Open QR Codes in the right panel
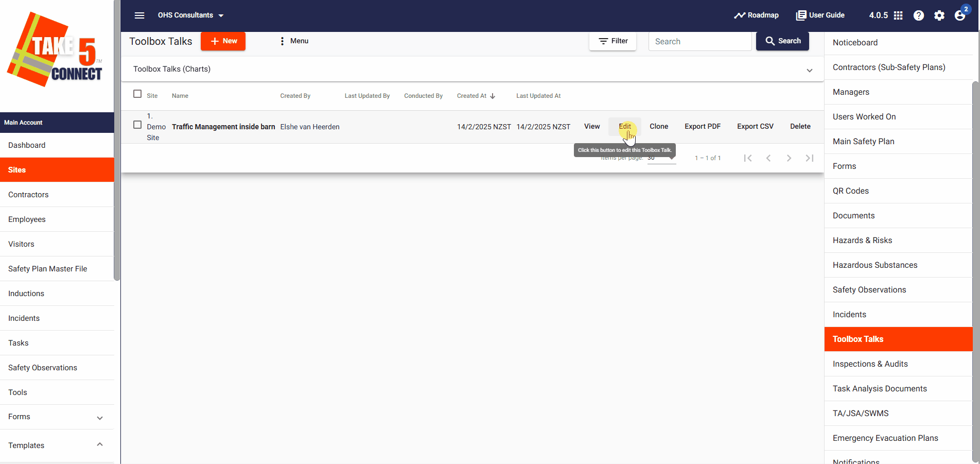 (x=898, y=191)
